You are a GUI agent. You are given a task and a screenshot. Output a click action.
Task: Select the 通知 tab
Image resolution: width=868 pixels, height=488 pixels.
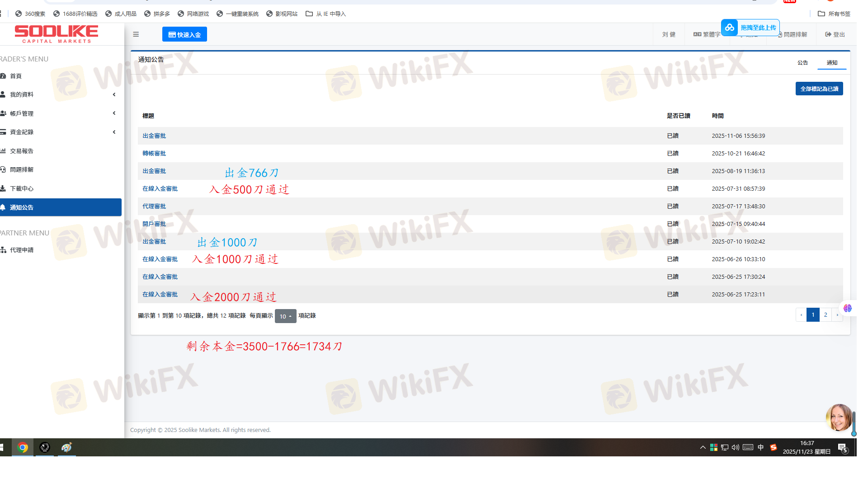pyautogui.click(x=832, y=63)
